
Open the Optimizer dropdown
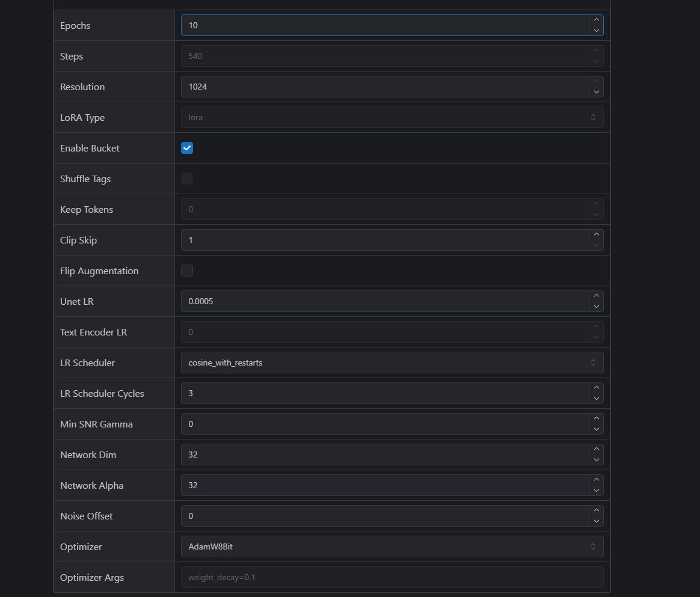click(392, 546)
